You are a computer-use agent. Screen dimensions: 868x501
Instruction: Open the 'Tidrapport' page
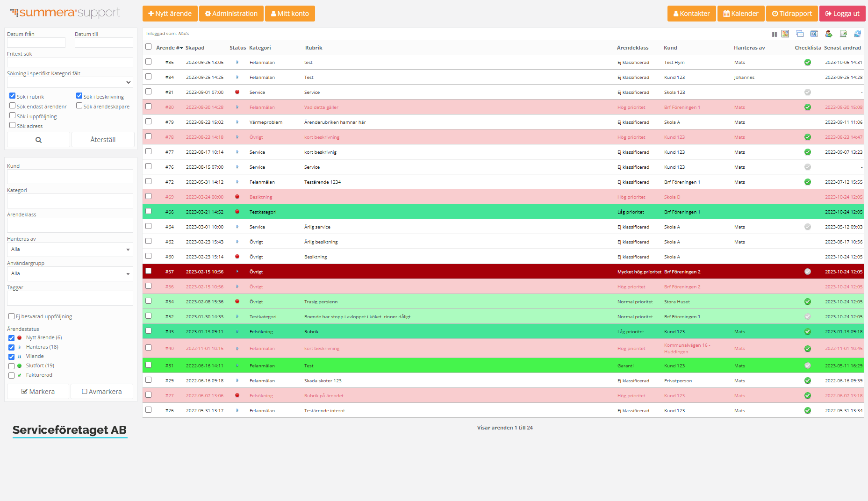792,14
